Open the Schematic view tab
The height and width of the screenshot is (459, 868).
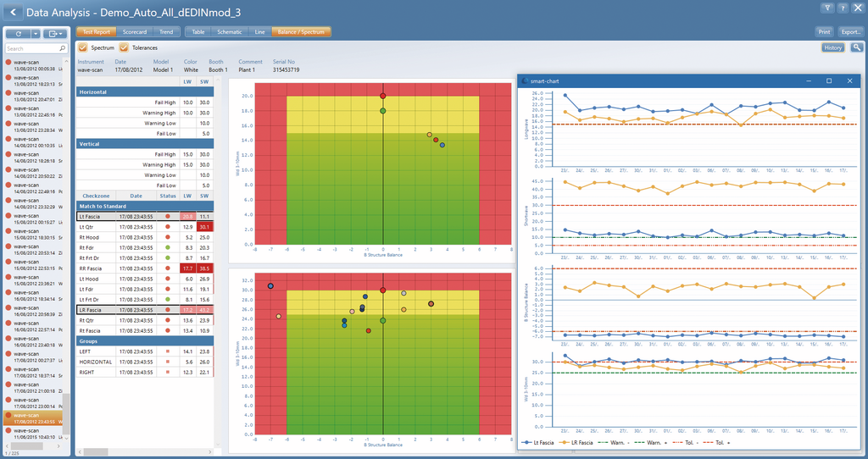(x=229, y=32)
